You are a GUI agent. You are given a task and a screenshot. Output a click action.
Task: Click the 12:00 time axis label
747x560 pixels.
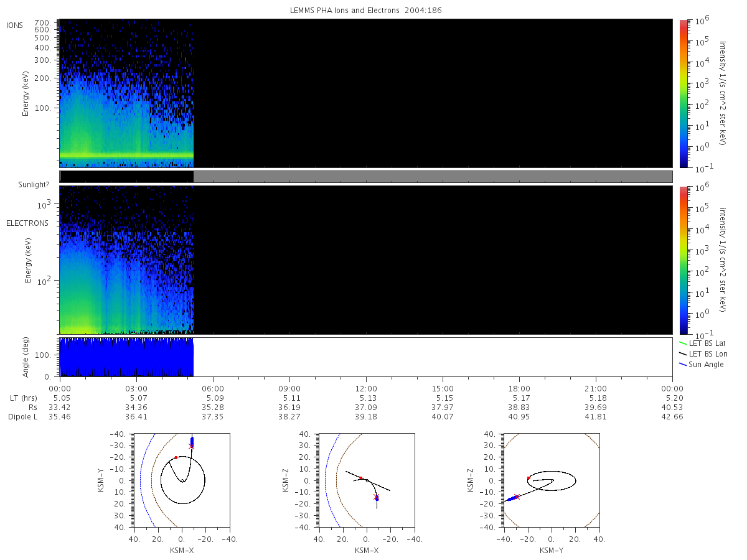pos(366,388)
